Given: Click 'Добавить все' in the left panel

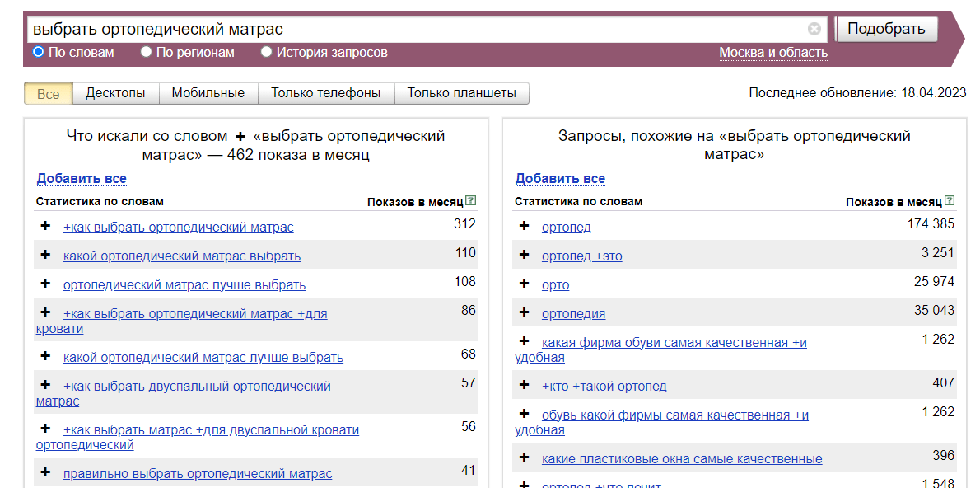Looking at the screenshot, I should click(x=82, y=179).
